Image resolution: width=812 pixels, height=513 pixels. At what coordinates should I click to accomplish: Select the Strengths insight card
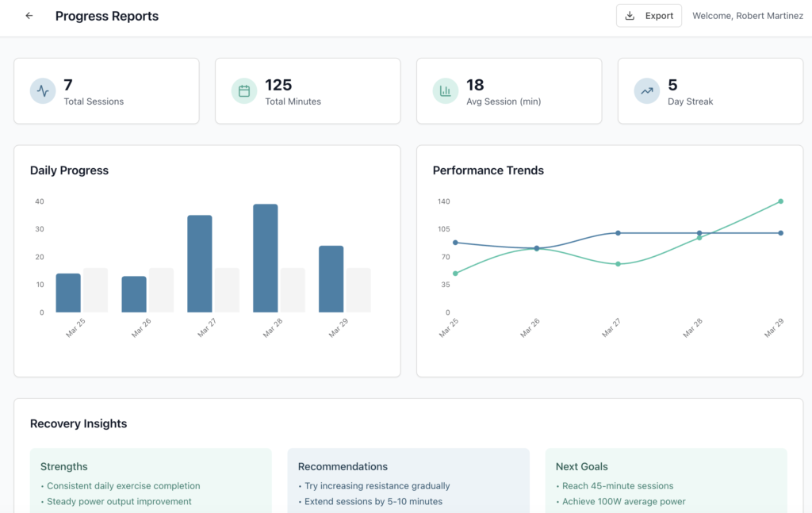coord(151,480)
